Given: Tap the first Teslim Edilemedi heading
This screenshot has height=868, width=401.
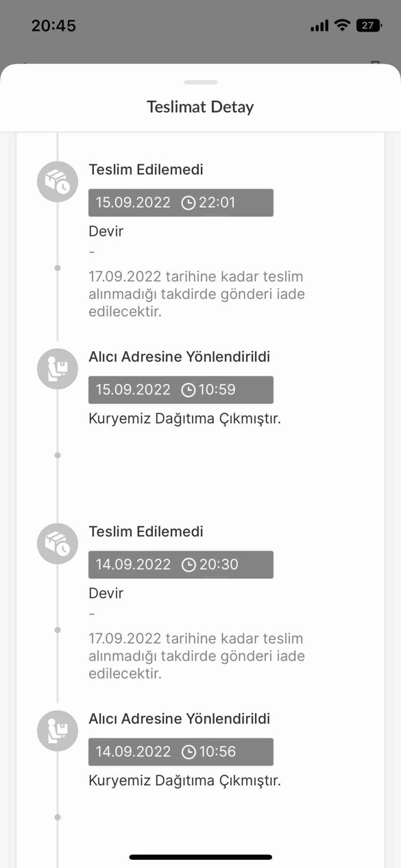Looking at the screenshot, I should tap(146, 169).
